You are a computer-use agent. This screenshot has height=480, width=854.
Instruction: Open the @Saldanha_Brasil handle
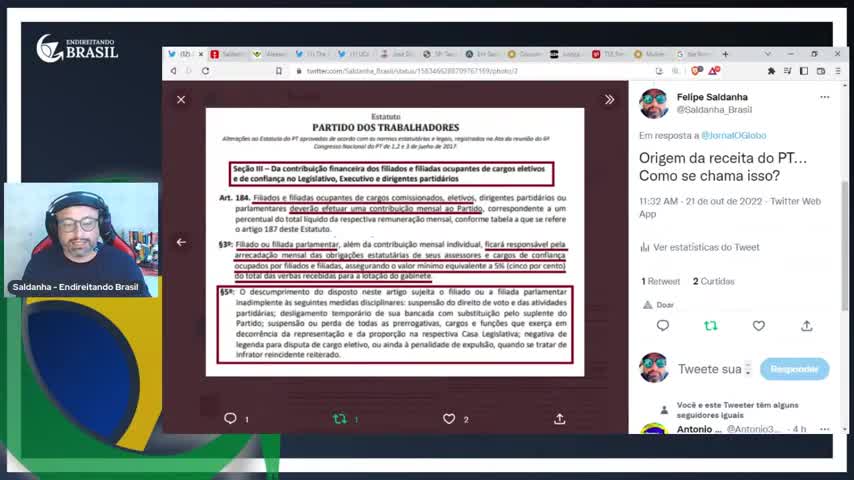coord(714,110)
